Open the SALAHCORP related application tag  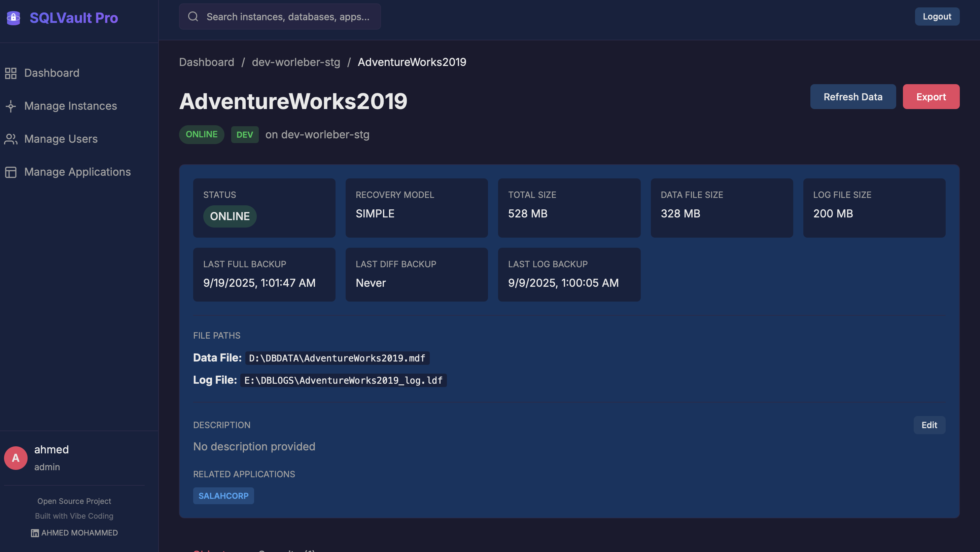click(x=223, y=496)
